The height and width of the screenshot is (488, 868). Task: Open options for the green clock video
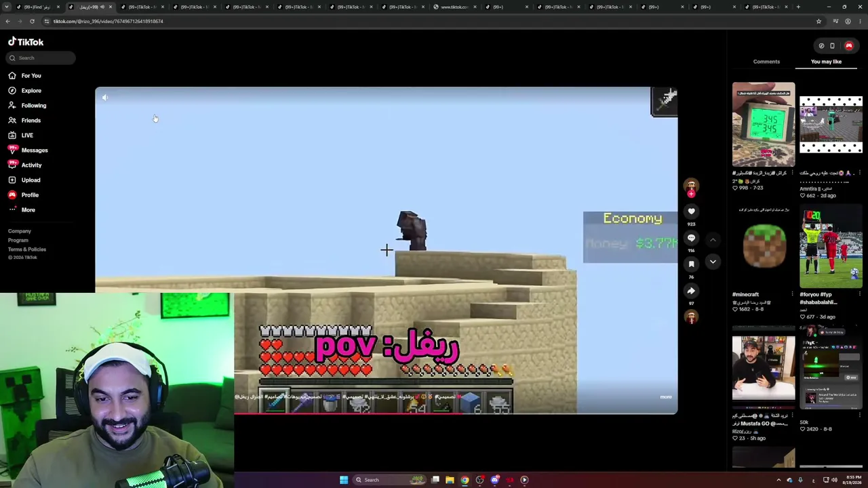coord(792,174)
